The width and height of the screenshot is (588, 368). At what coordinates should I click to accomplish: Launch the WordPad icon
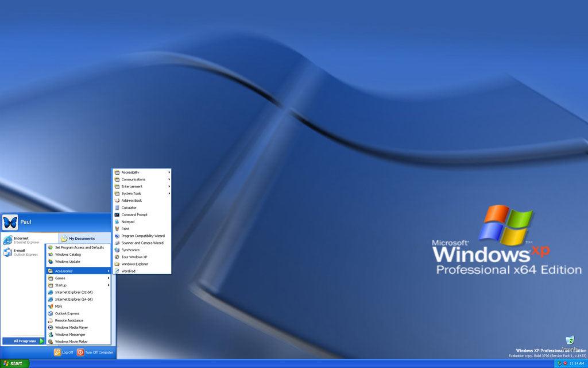117,271
